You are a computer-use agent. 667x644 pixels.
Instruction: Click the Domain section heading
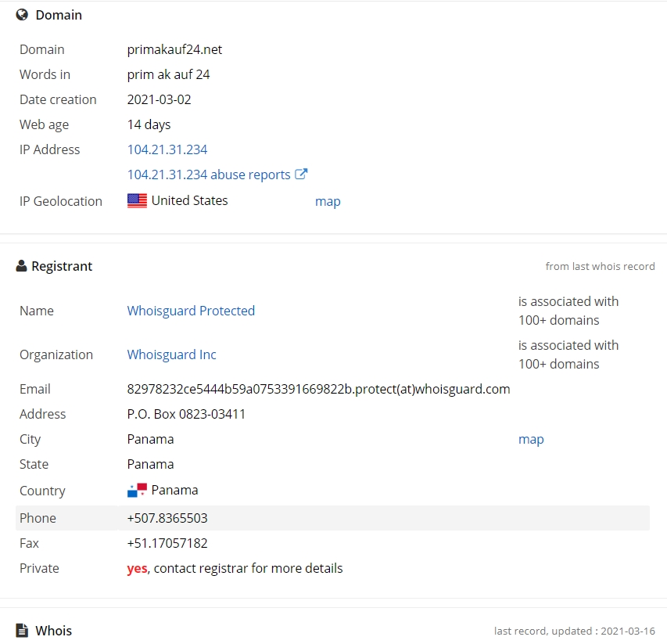point(59,15)
